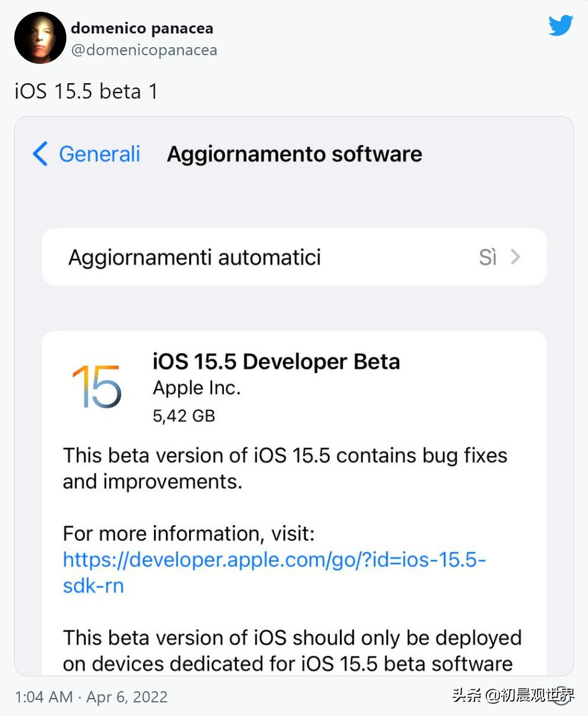Click the Apple Inc. publisher label

(x=196, y=387)
